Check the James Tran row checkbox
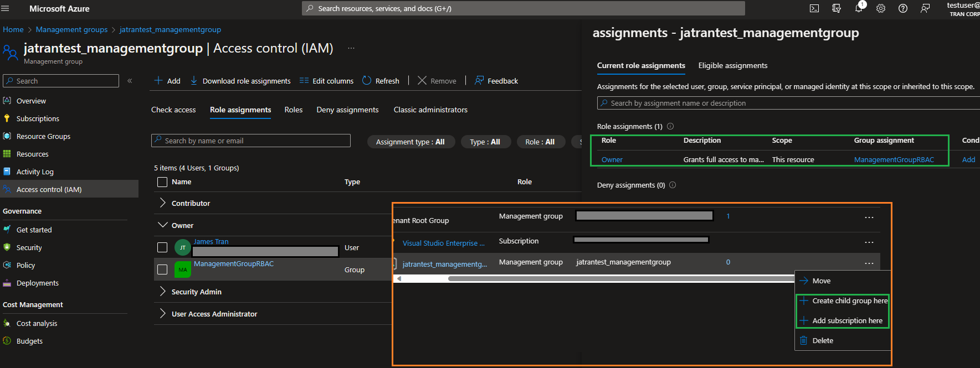This screenshot has height=368, width=980. 162,247
